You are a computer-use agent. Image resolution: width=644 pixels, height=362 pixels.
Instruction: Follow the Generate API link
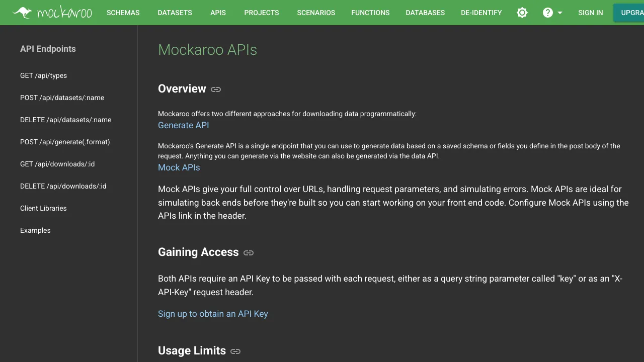184,125
